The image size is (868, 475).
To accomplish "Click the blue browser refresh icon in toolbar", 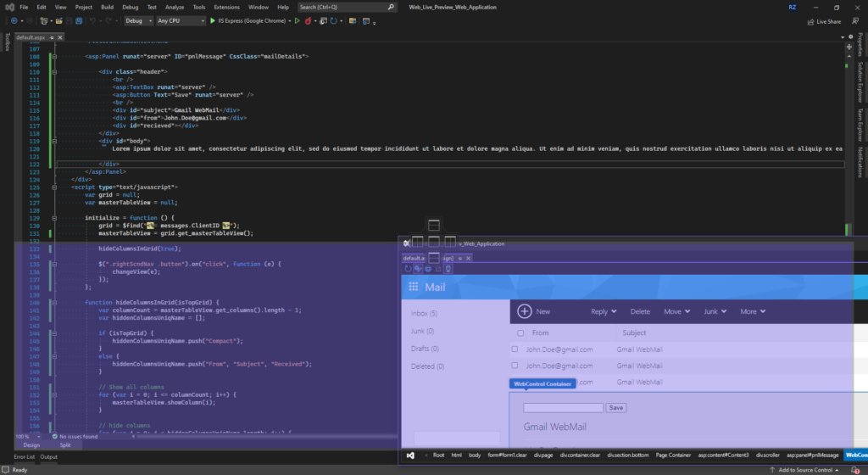I will [x=333, y=21].
